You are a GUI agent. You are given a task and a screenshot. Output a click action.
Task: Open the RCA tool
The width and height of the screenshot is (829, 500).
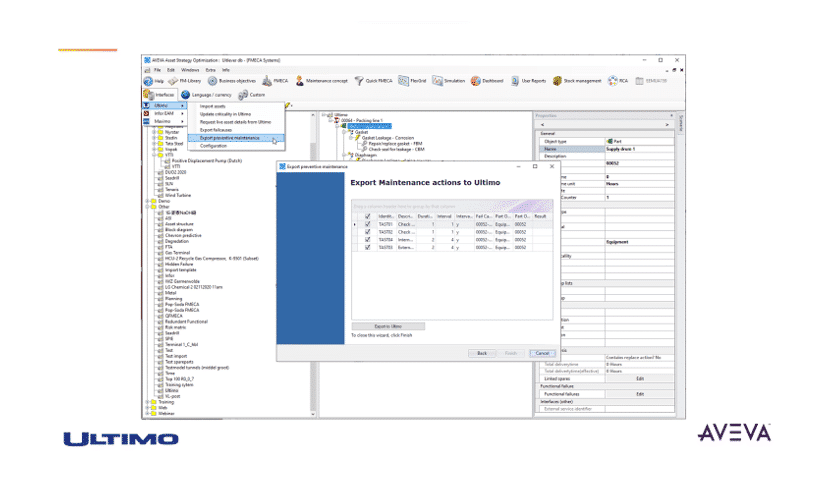coord(618,81)
